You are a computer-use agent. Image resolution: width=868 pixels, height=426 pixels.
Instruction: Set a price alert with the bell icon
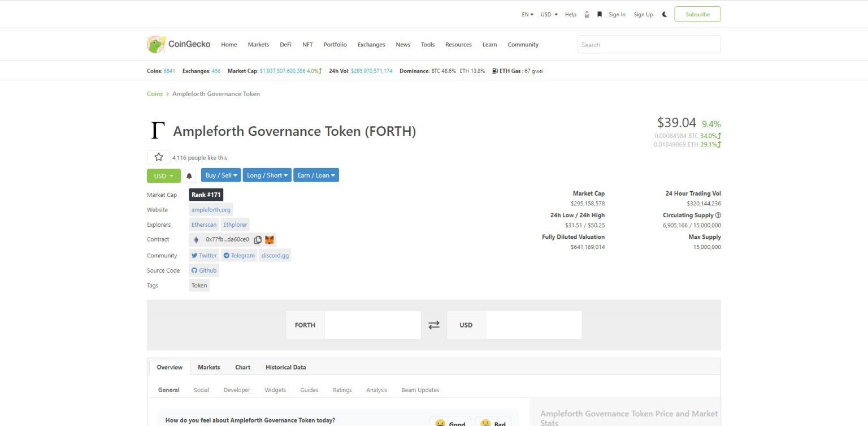[189, 175]
